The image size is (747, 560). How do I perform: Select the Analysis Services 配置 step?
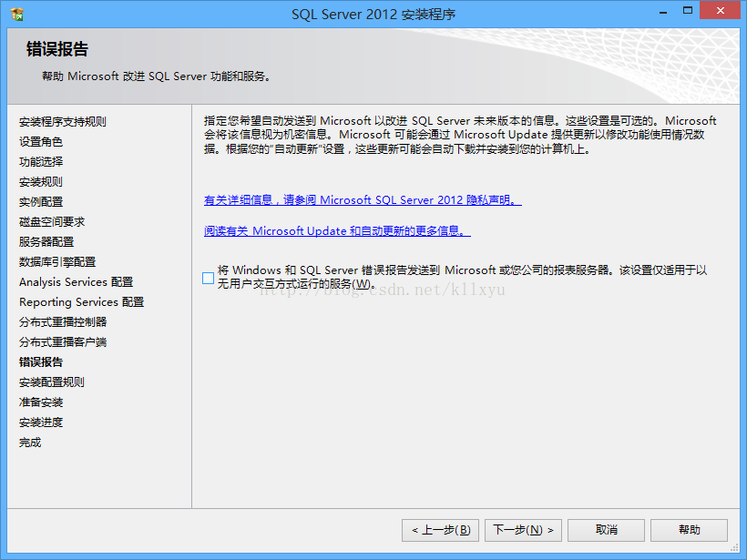pyautogui.click(x=76, y=282)
